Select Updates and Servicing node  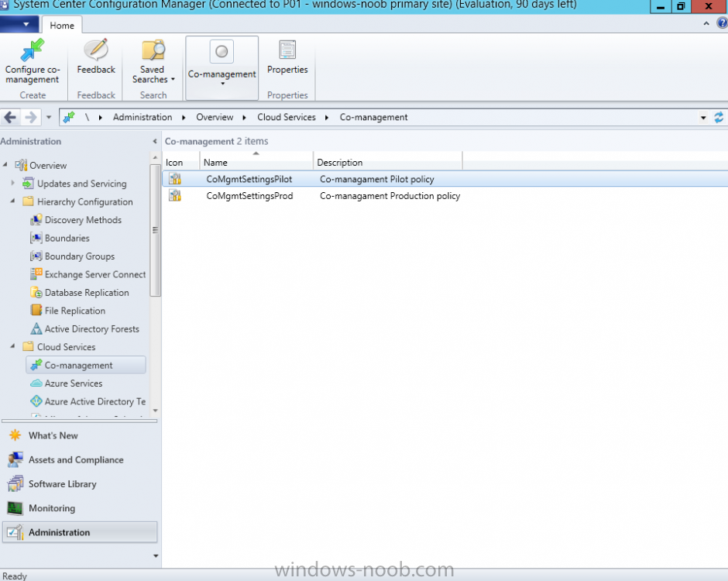click(82, 184)
